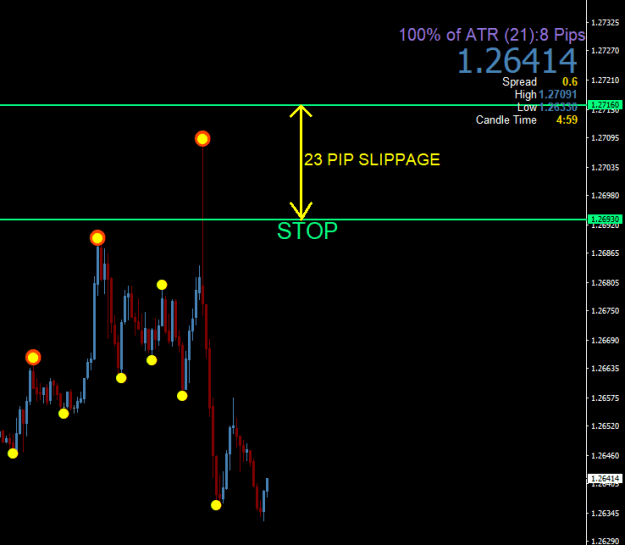This screenshot has width=625, height=545.
Task: Click the 1.27325 price axis label
Action: [605, 23]
